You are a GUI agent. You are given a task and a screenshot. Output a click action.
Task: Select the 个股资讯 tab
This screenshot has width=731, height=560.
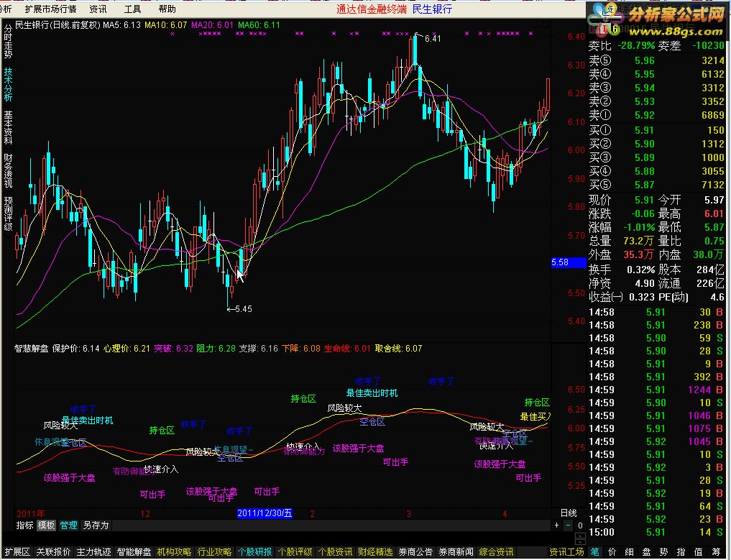click(335, 552)
